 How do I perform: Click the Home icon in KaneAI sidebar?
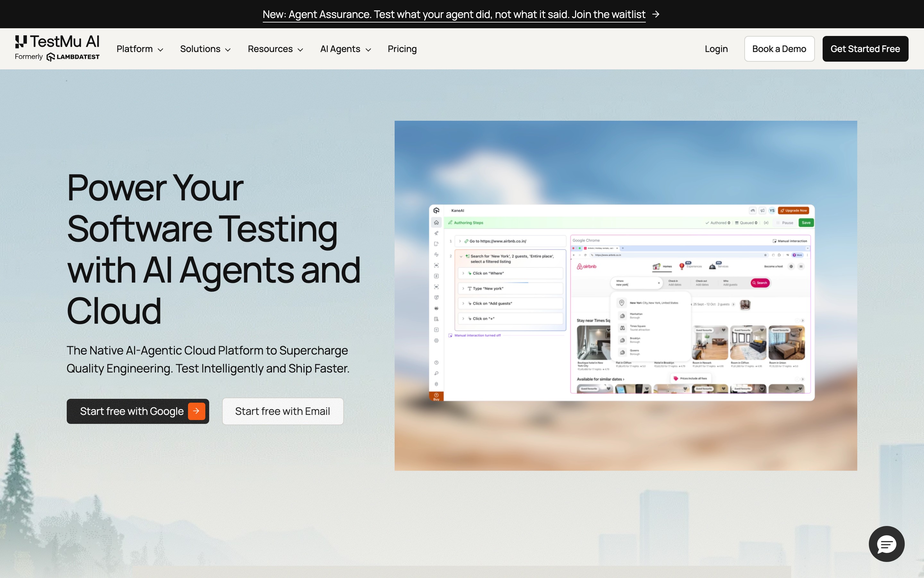click(x=436, y=223)
